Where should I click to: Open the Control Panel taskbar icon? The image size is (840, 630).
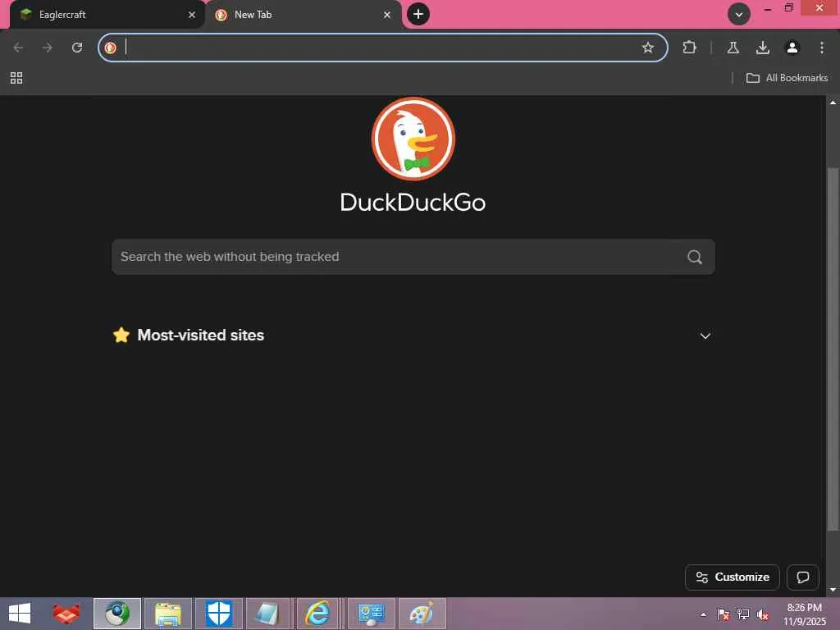click(372, 614)
